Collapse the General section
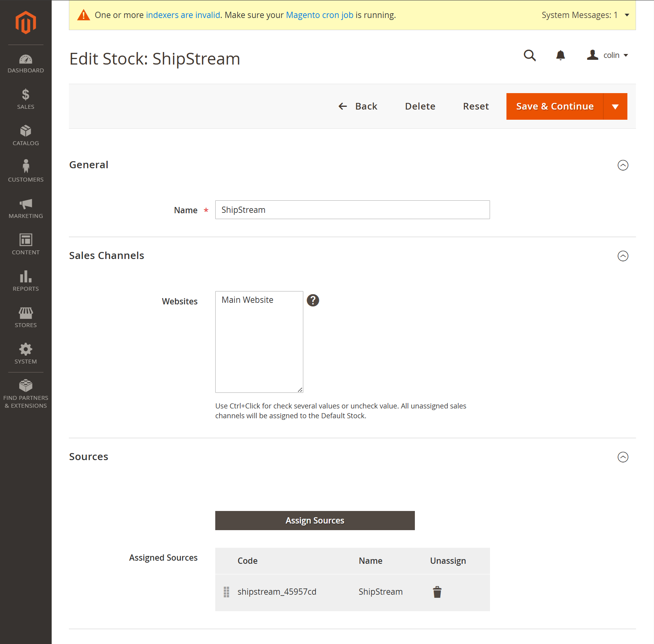Viewport: 654px width, 644px height. [623, 165]
